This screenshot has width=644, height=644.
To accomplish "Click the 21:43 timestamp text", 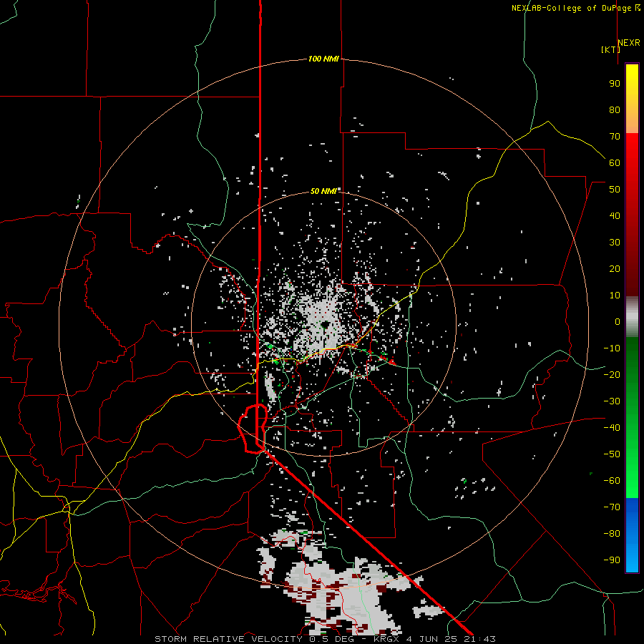I will pos(479,639).
